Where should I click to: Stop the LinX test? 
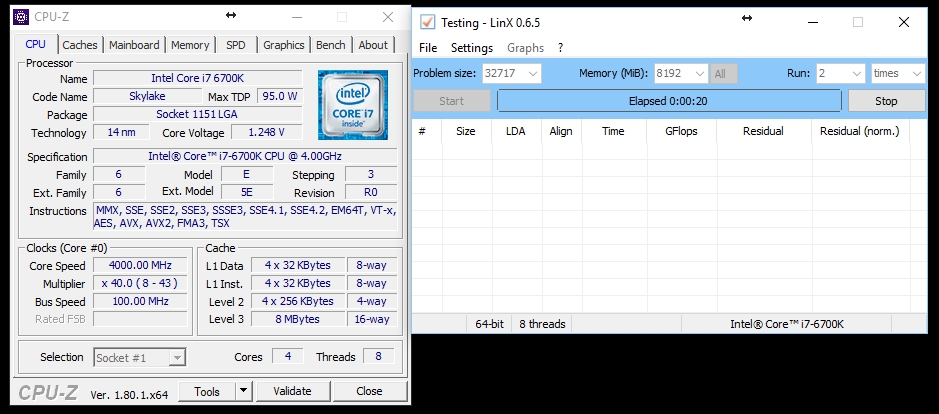[x=886, y=101]
